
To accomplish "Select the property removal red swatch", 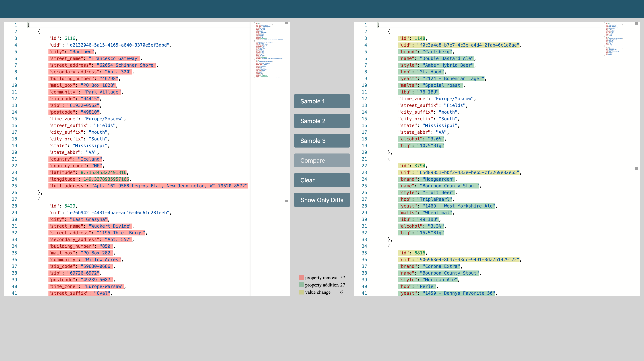I will 301,278.
